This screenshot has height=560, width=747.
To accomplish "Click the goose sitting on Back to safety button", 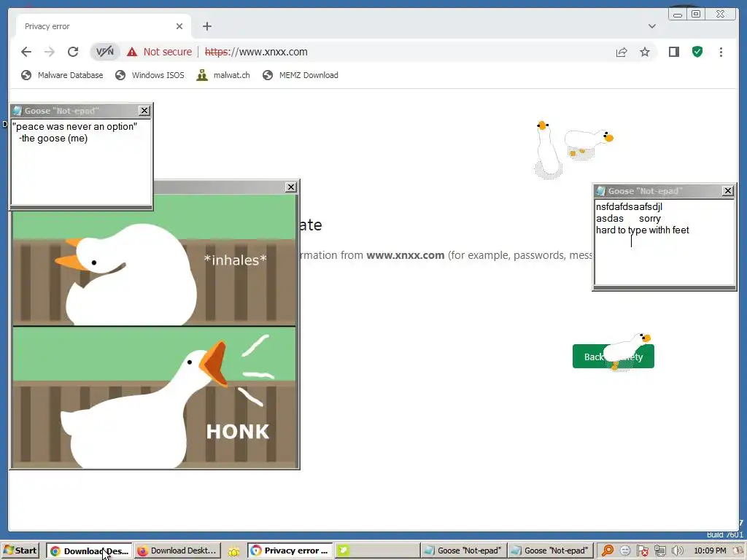I will click(x=627, y=351).
